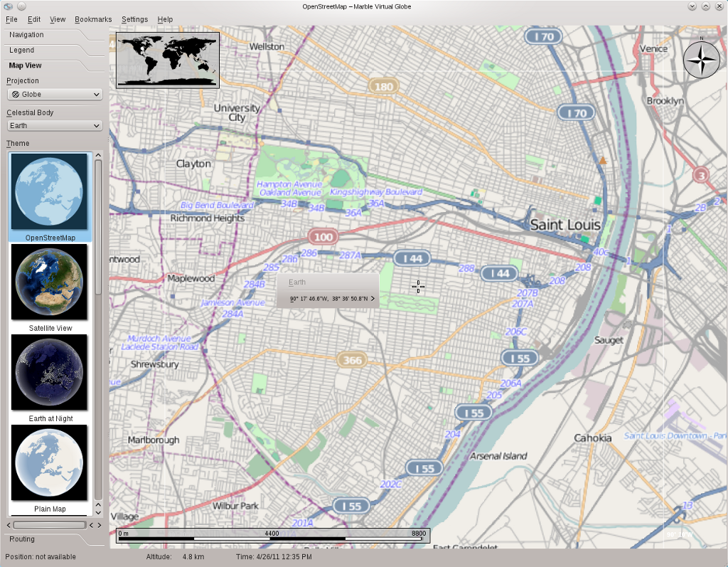This screenshot has width=728, height=567.
Task: Click the orange triangle map marker
Action: click(x=603, y=161)
